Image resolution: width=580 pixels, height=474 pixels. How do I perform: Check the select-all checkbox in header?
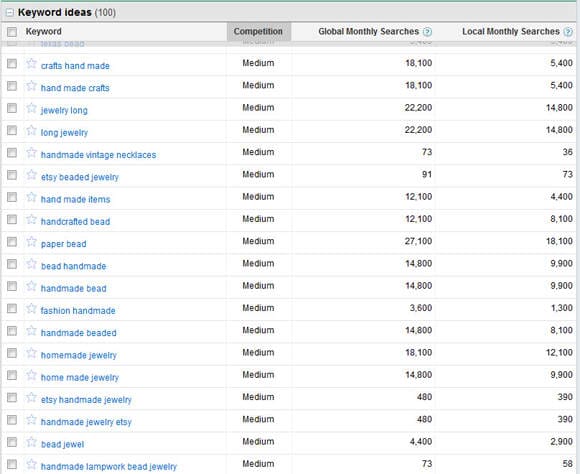[12, 32]
